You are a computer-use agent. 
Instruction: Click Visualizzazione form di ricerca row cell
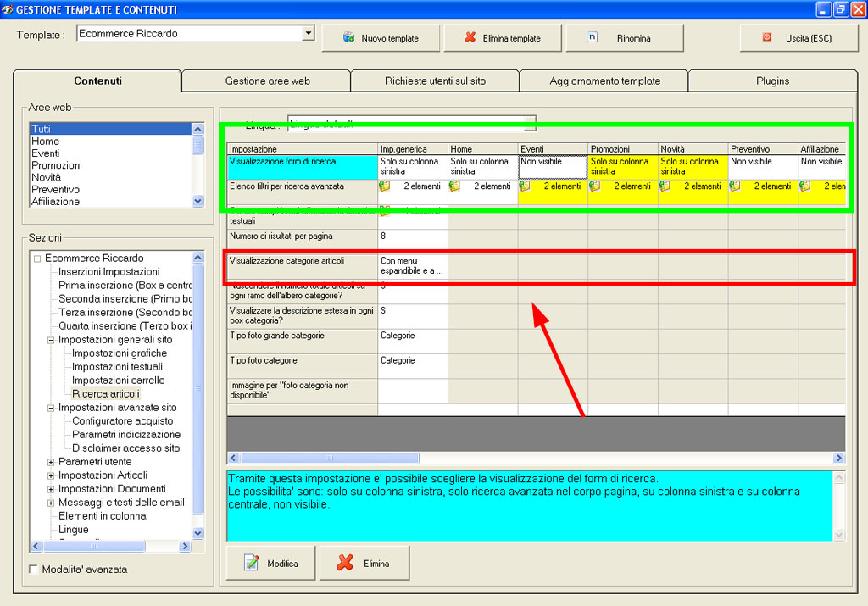[303, 167]
